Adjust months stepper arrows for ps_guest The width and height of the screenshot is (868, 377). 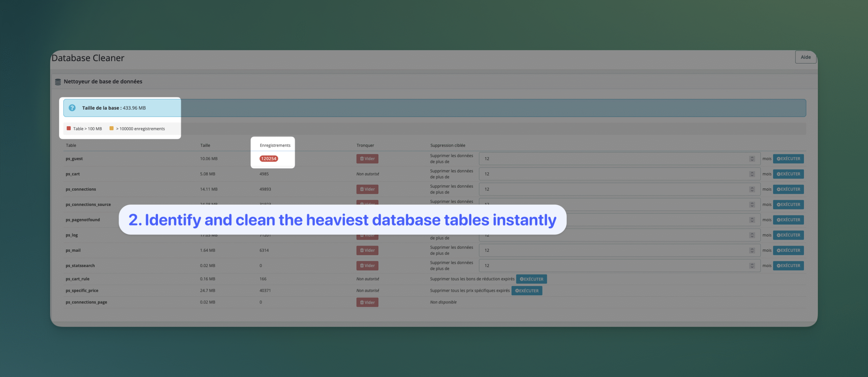(x=752, y=158)
